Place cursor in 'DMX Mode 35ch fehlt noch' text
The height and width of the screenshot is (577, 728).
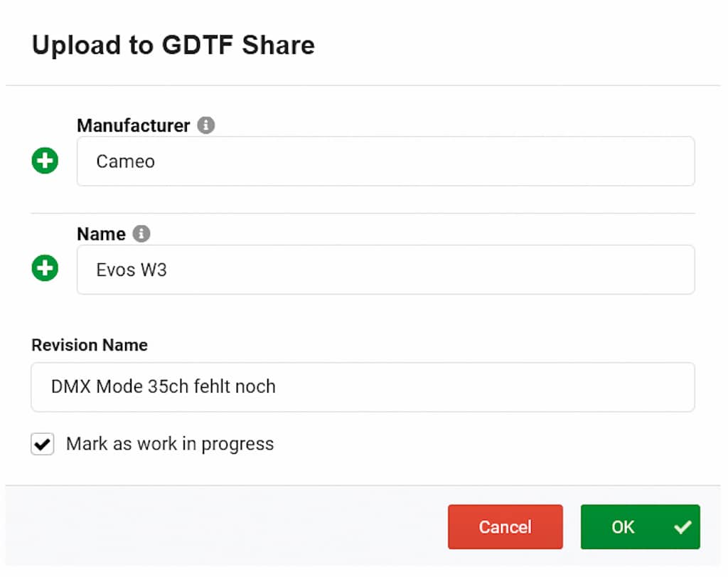tap(163, 387)
